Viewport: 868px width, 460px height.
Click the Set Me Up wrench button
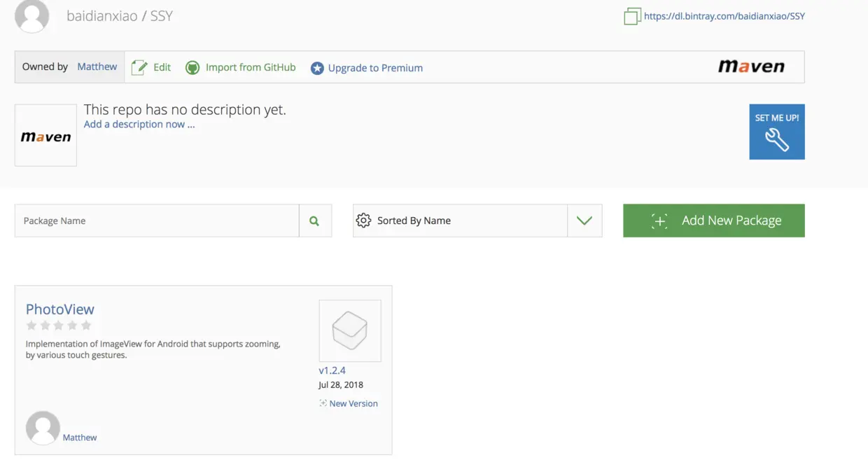pyautogui.click(x=777, y=132)
